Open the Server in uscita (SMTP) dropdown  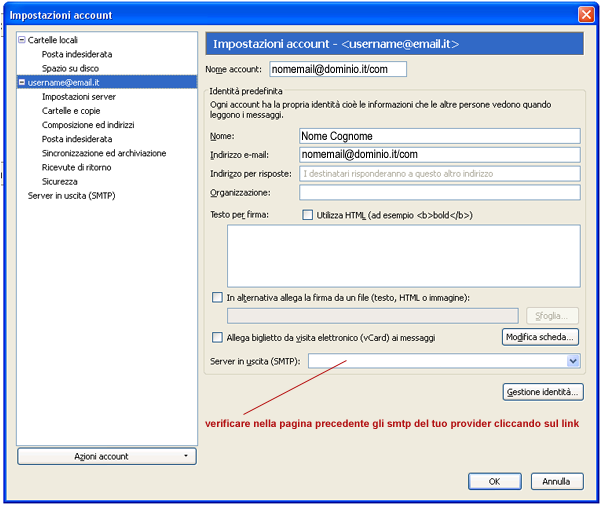(573, 361)
